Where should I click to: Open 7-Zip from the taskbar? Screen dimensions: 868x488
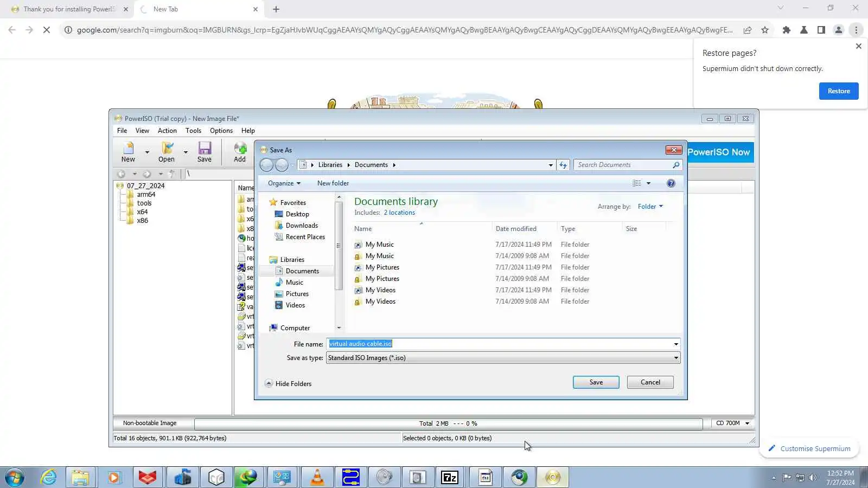[x=450, y=477]
